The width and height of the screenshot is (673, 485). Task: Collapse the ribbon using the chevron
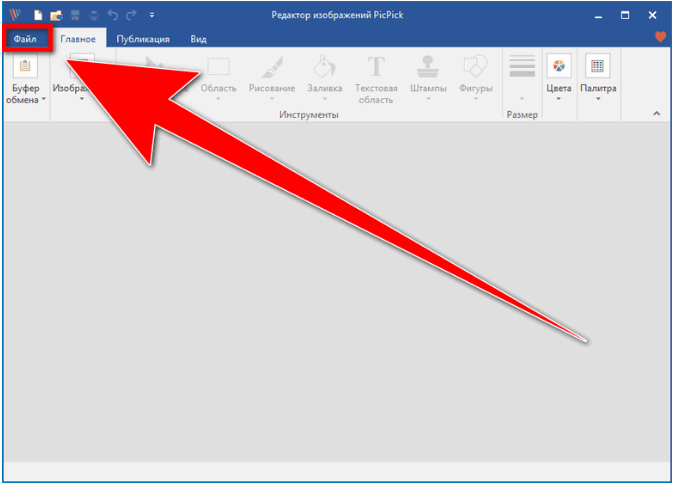pyautogui.click(x=657, y=114)
